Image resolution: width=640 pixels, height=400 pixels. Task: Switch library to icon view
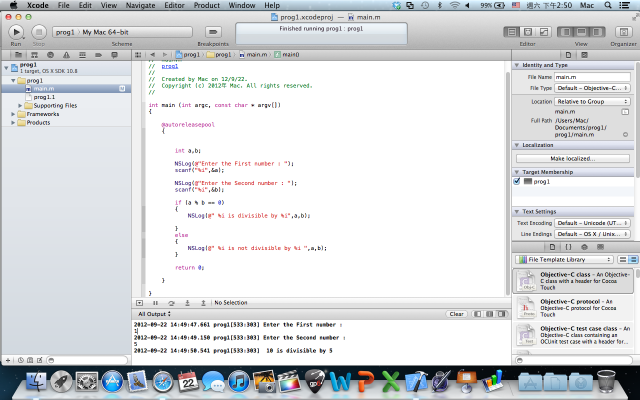pos(623,260)
